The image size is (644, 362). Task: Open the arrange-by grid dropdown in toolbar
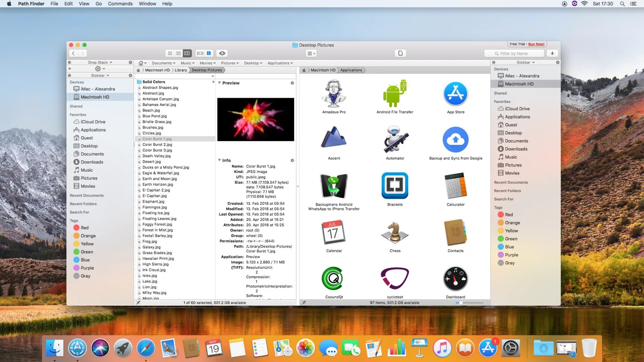(311, 53)
